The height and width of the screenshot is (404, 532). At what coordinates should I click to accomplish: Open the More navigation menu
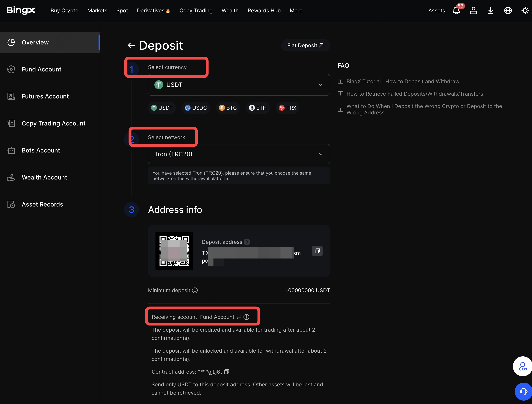(x=296, y=11)
